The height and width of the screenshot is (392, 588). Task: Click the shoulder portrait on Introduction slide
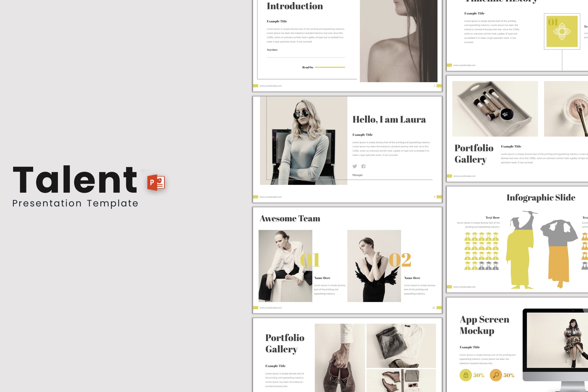point(399,41)
